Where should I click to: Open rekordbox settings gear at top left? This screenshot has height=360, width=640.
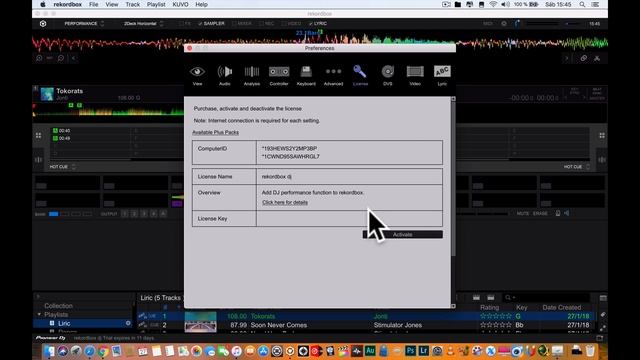click(x=43, y=24)
